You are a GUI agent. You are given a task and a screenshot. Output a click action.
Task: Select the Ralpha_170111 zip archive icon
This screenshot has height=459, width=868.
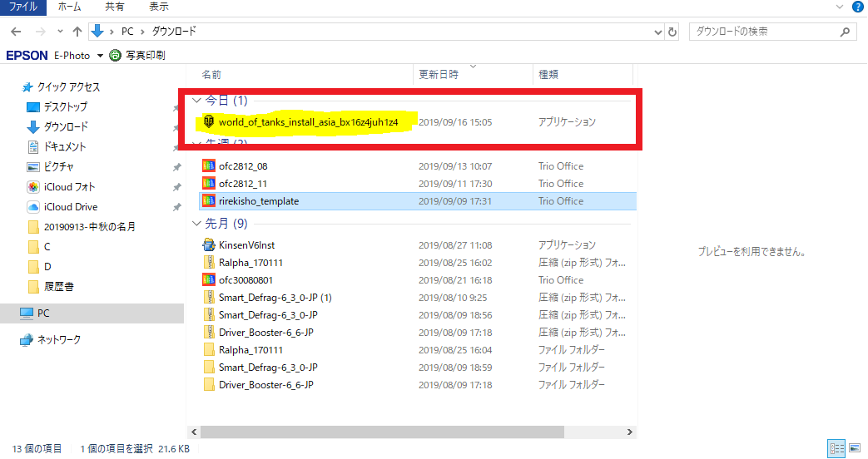(x=209, y=263)
